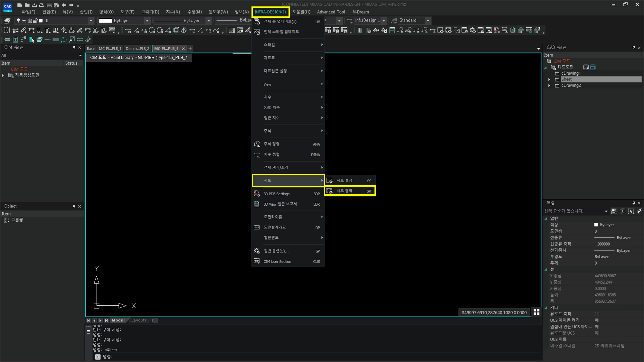Switch to the Dimen...PLB_2 tab
The height and width of the screenshot is (362, 644).
click(137, 49)
